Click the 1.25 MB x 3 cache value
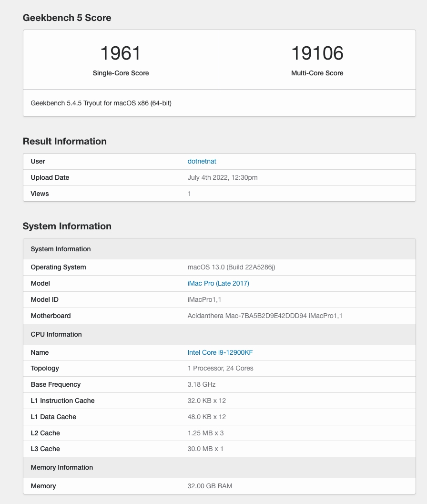 click(x=205, y=433)
